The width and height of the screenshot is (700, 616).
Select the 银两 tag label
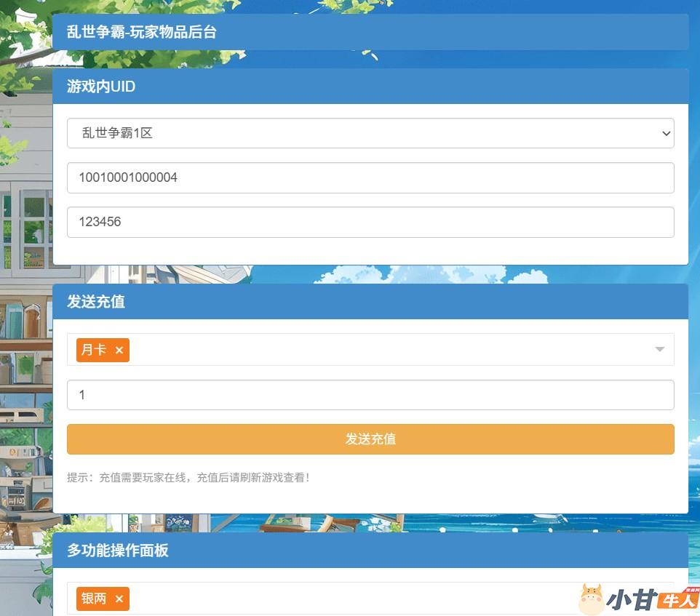pyautogui.click(x=93, y=599)
